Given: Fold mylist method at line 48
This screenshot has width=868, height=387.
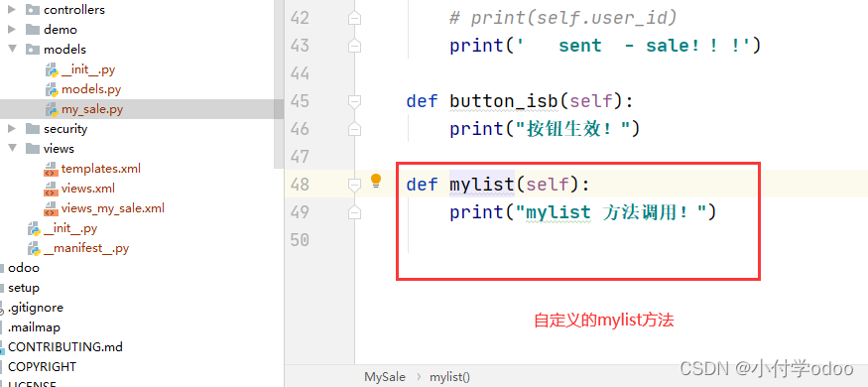Looking at the screenshot, I should pos(354,185).
